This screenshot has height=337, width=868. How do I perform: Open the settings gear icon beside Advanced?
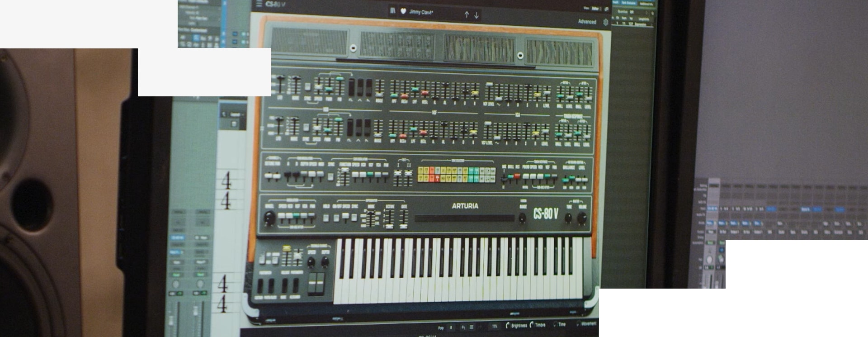point(606,22)
